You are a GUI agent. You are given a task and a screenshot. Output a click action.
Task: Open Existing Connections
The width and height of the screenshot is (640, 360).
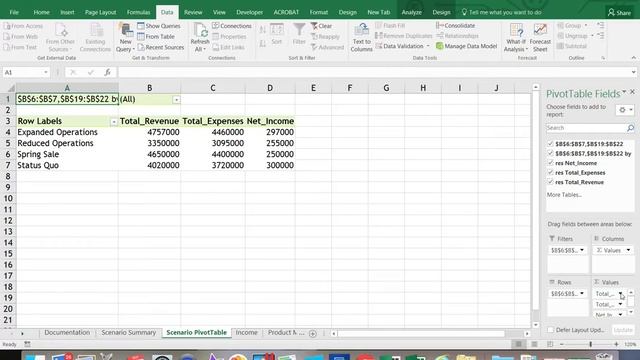[x=95, y=37]
